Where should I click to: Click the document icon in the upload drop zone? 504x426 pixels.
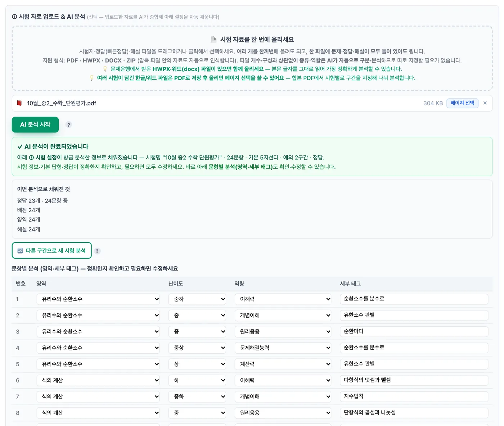click(213, 40)
